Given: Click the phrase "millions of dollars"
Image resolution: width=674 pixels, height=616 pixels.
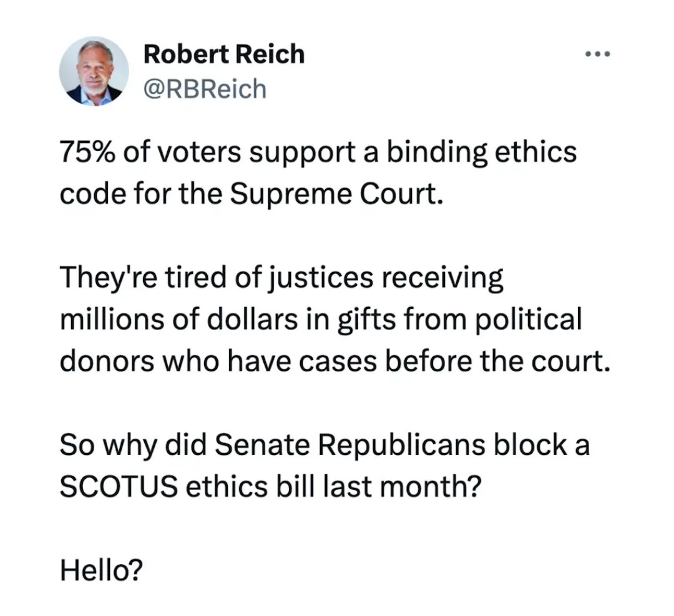Looking at the screenshot, I should point(179,320).
